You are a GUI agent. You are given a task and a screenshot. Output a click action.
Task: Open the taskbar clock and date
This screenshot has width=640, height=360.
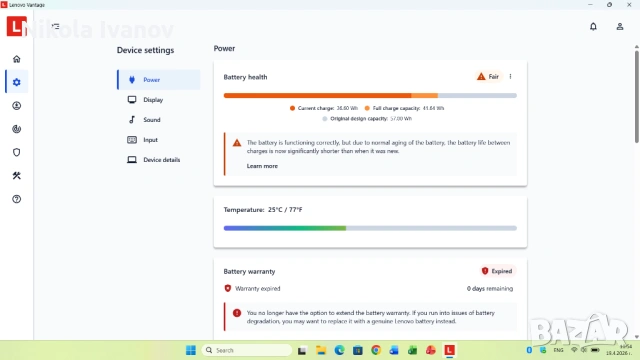(x=619, y=350)
